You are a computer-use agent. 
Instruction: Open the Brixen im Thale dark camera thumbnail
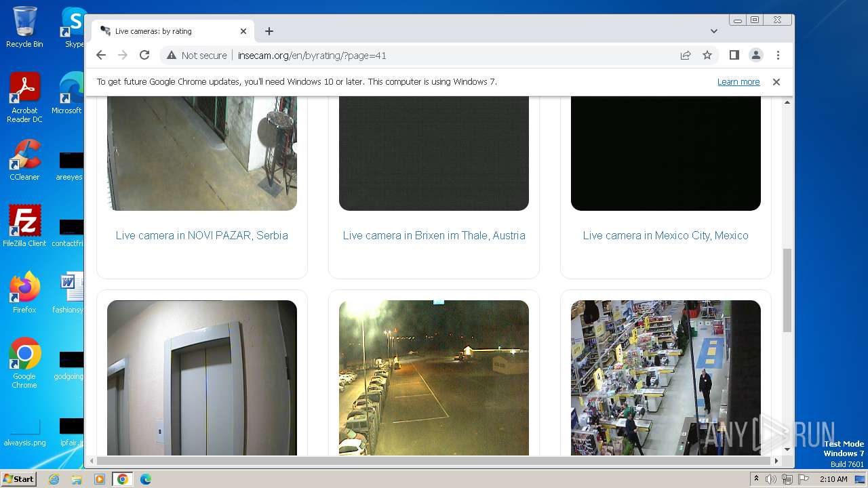434,153
